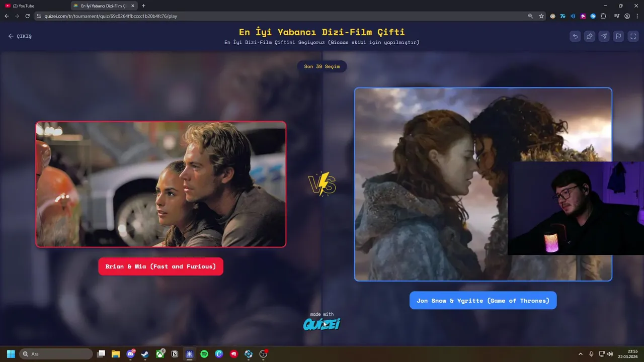The height and width of the screenshot is (362, 644).
Task: Click the dice random icon button
Action: click(x=590, y=36)
